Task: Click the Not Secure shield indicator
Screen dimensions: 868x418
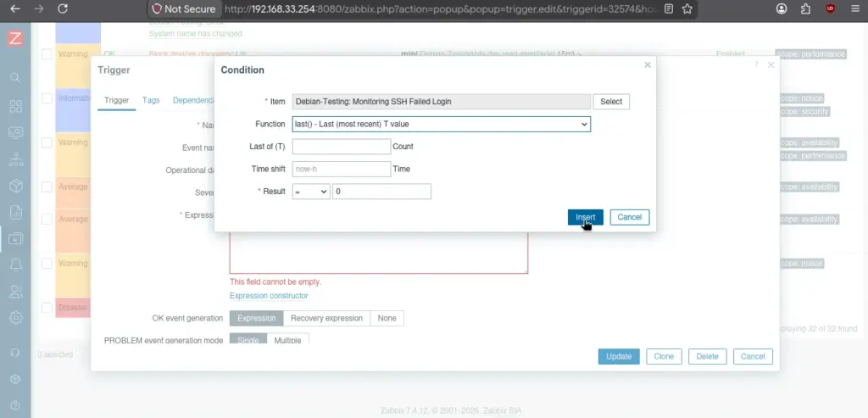Action: click(x=184, y=8)
